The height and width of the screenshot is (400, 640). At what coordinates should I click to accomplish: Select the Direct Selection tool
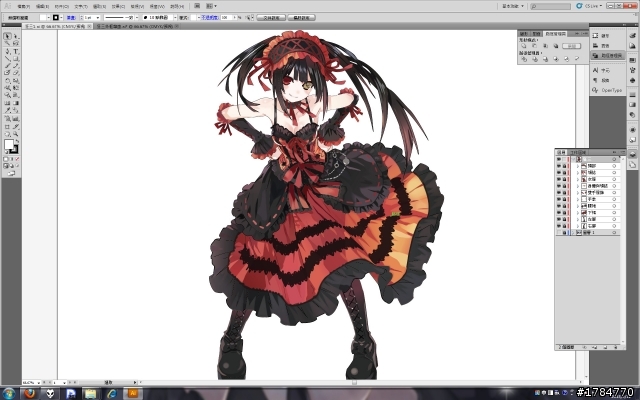tap(16, 36)
